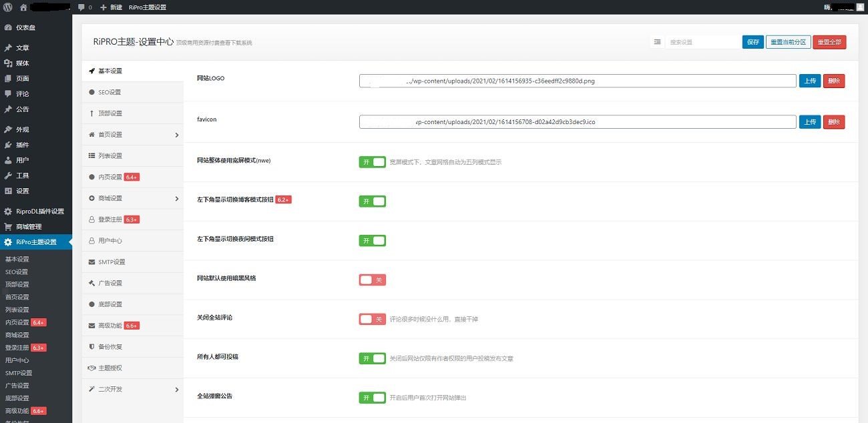Toggle 所有人都可投稿 switch

(x=373, y=359)
